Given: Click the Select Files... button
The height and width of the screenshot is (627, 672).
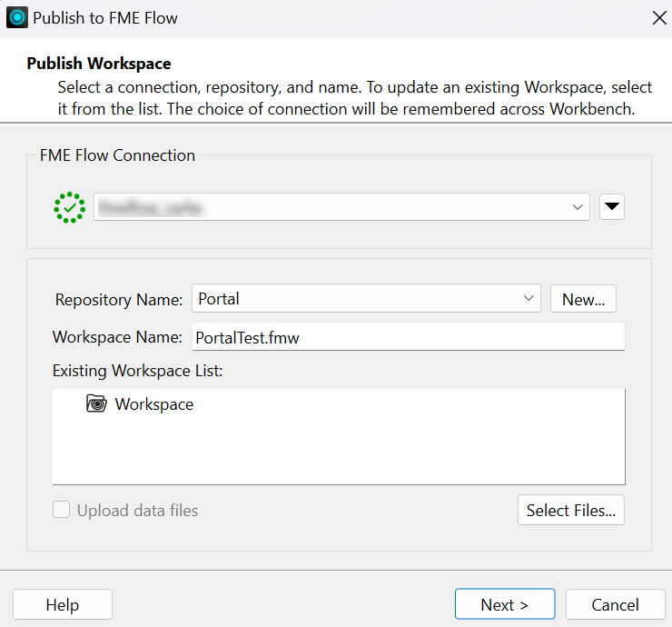Looking at the screenshot, I should 571,510.
